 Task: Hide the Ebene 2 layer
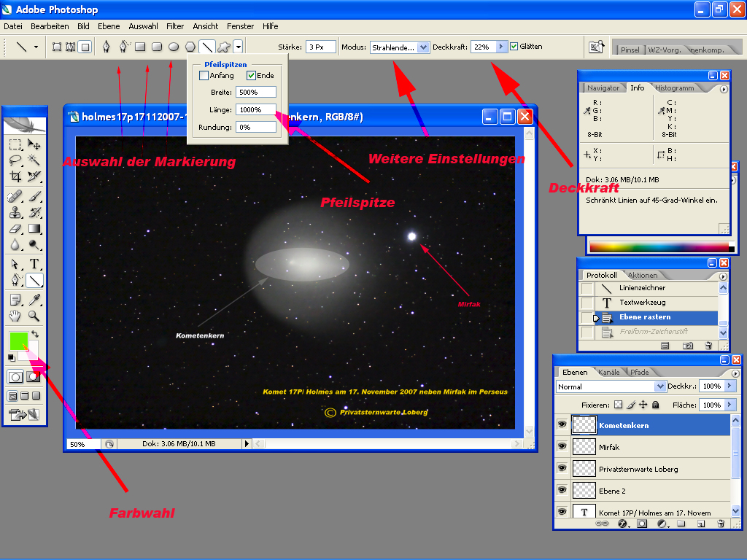(562, 490)
